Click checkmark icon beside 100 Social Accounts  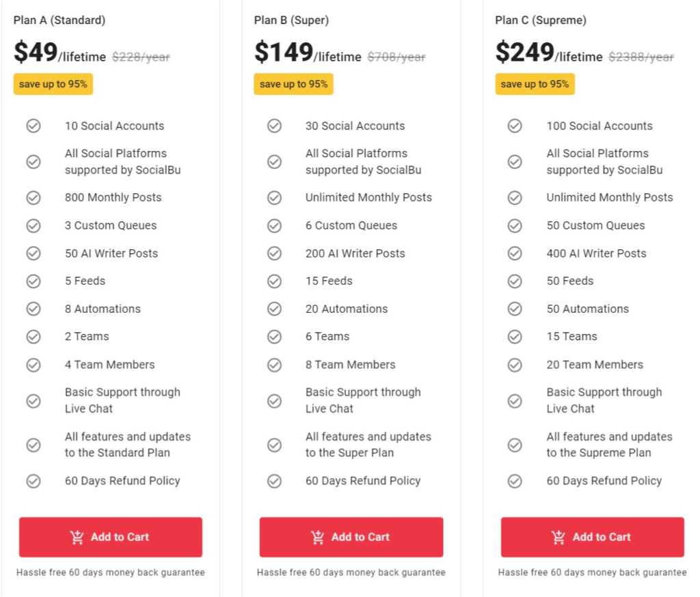(x=515, y=126)
